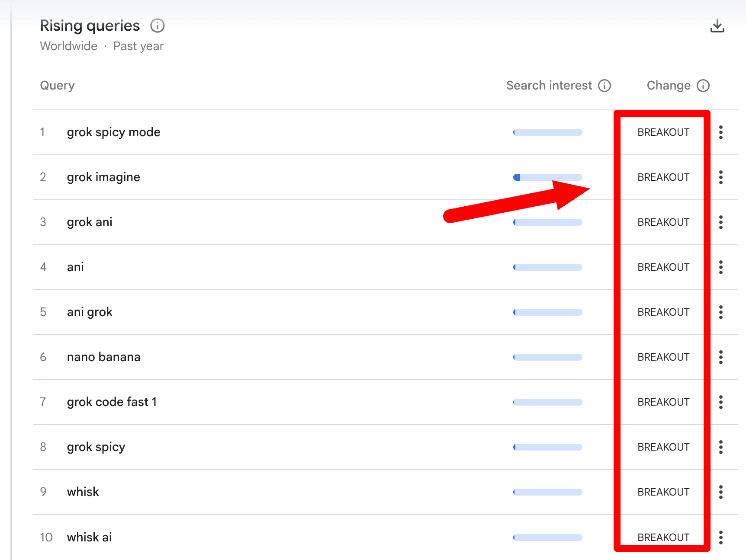The image size is (746, 560).
Task: Open the row 4 'ani' query
Action: point(75,267)
